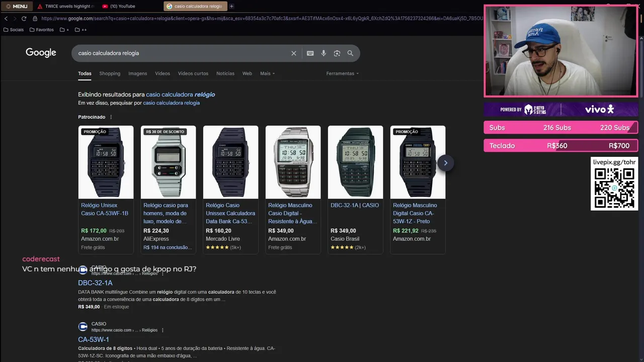Click the streamer webcam overlay

pyautogui.click(x=561, y=51)
